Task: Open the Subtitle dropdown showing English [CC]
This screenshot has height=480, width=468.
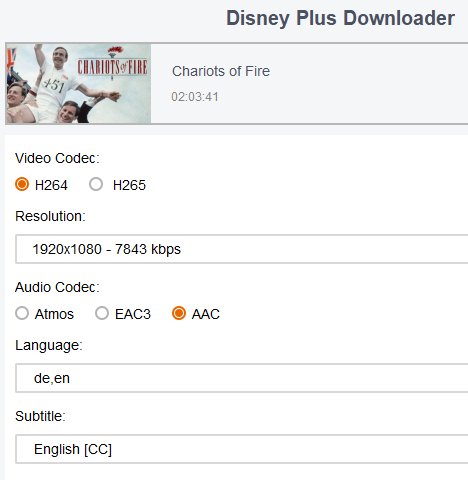Action: (x=242, y=449)
